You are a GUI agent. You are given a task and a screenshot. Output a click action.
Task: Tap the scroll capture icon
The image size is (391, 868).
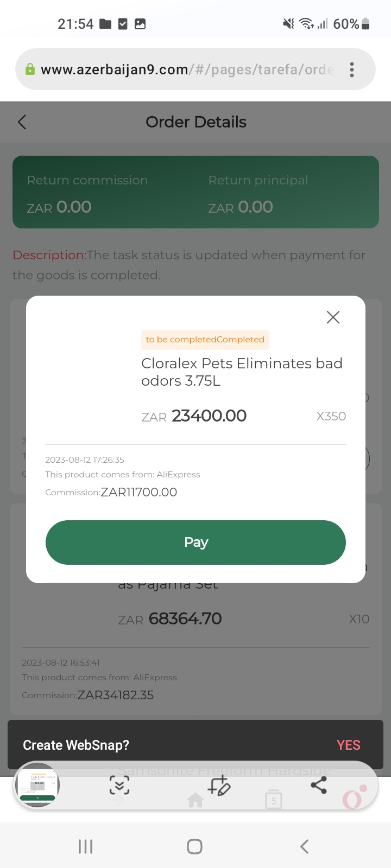coord(119,785)
